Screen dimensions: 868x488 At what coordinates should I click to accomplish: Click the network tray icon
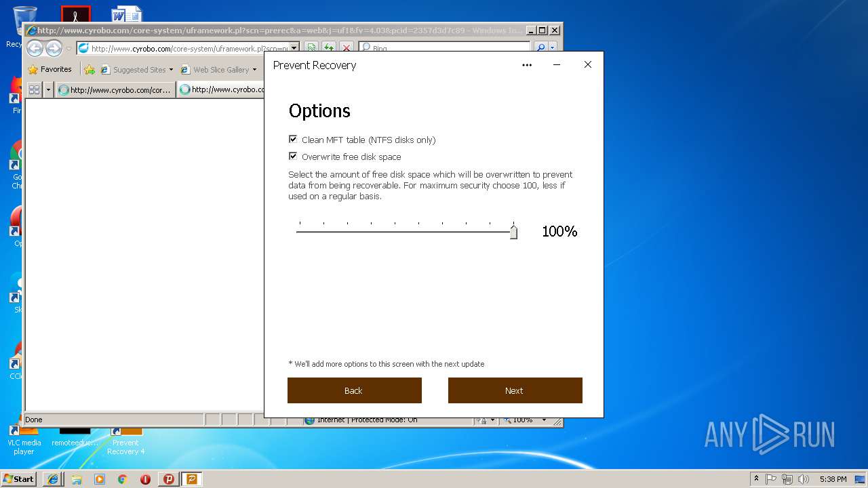tap(787, 479)
